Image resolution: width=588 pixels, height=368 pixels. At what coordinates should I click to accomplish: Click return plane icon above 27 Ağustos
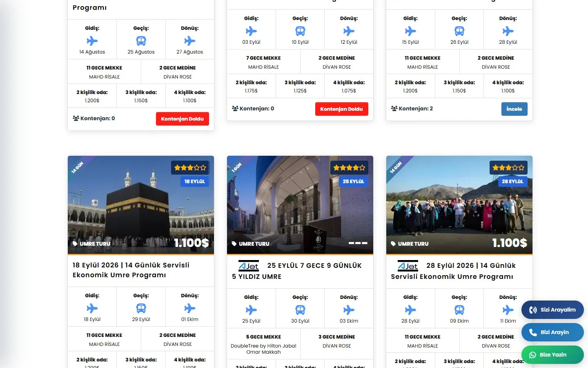tap(190, 41)
